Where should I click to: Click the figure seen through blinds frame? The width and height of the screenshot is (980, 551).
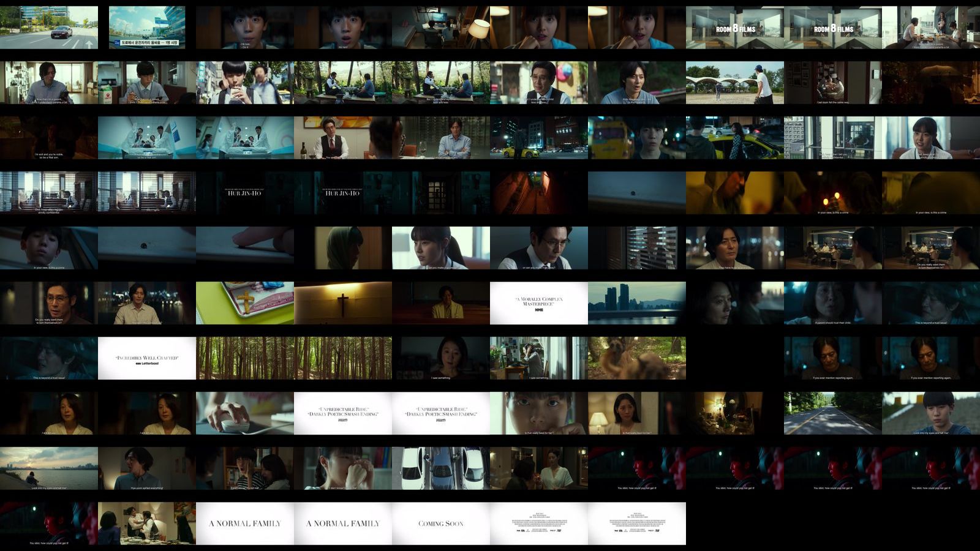point(637,248)
